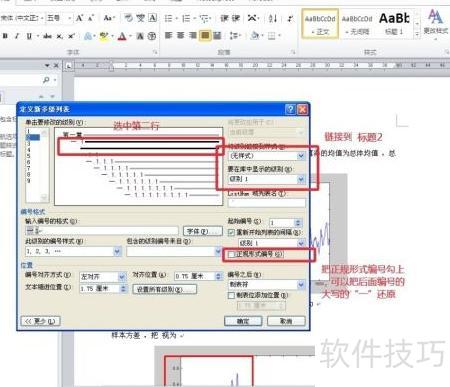Click the clear formatting icon

point(128,18)
